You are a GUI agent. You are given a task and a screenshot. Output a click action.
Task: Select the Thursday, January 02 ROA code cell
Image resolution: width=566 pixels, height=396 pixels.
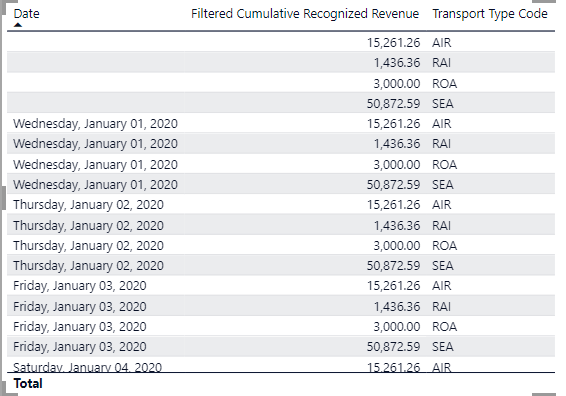445,246
